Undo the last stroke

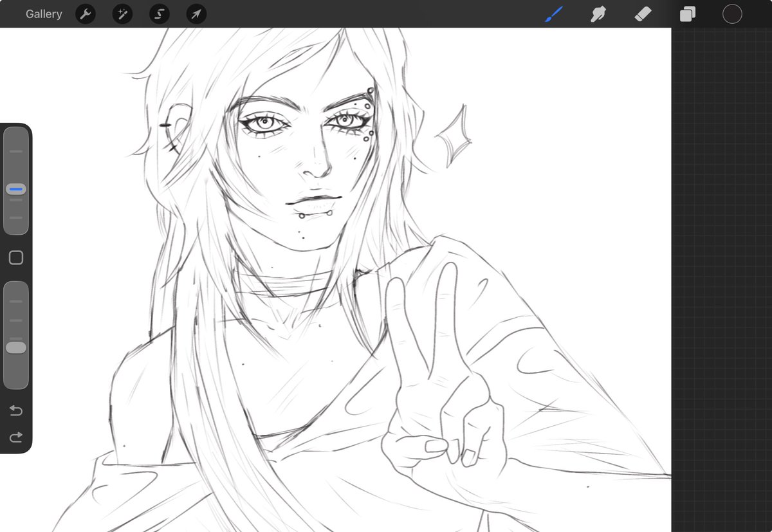pos(16,410)
